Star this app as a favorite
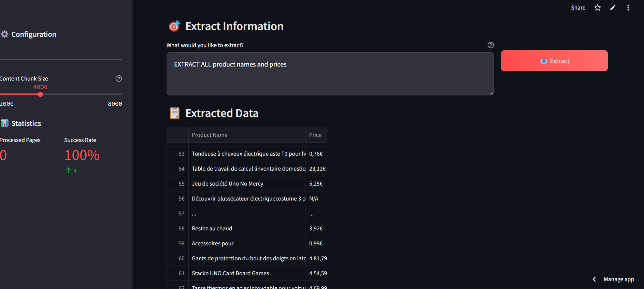This screenshot has height=289, width=644. (598, 8)
